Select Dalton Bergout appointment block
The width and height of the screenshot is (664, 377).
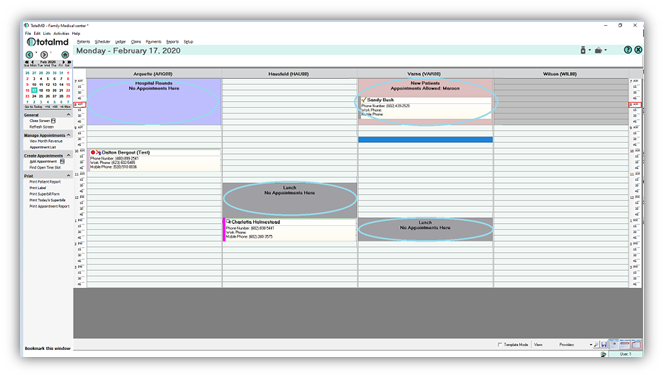tap(154, 160)
